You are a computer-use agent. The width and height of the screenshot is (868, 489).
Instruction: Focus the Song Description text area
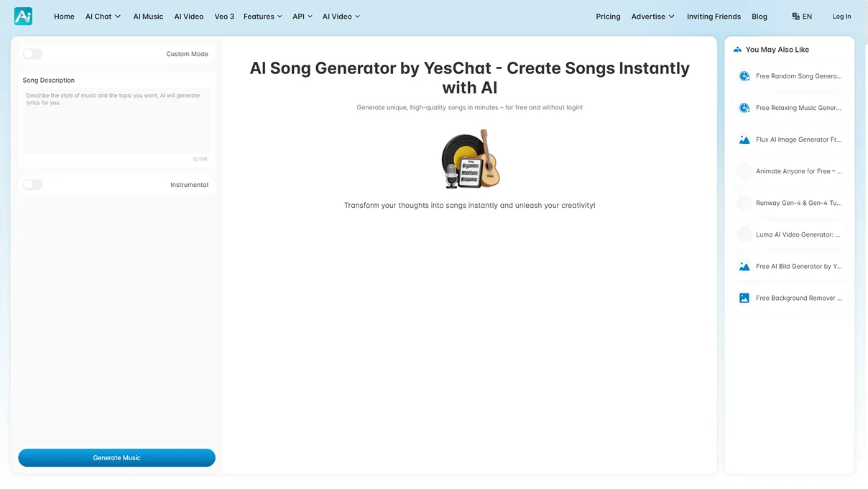tap(116, 121)
